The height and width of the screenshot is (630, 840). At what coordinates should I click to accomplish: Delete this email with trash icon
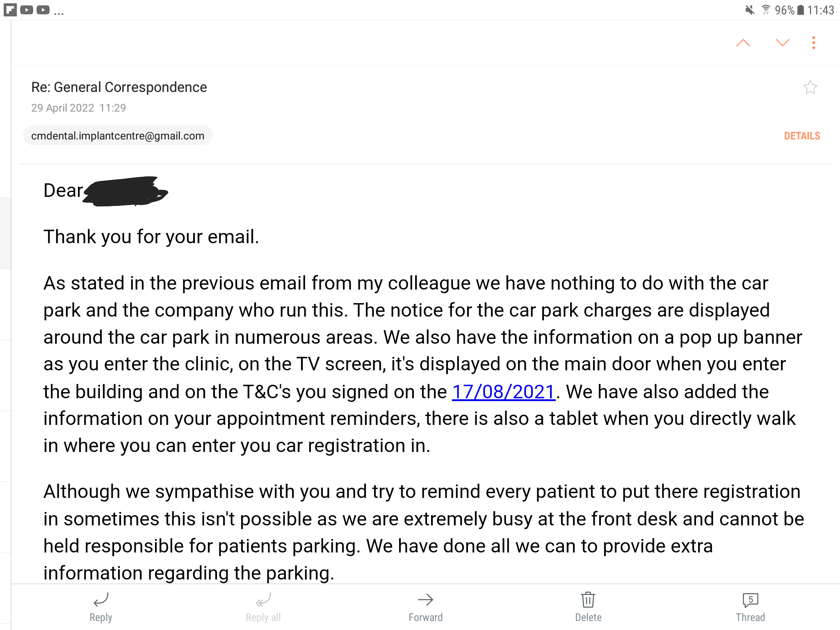(588, 607)
